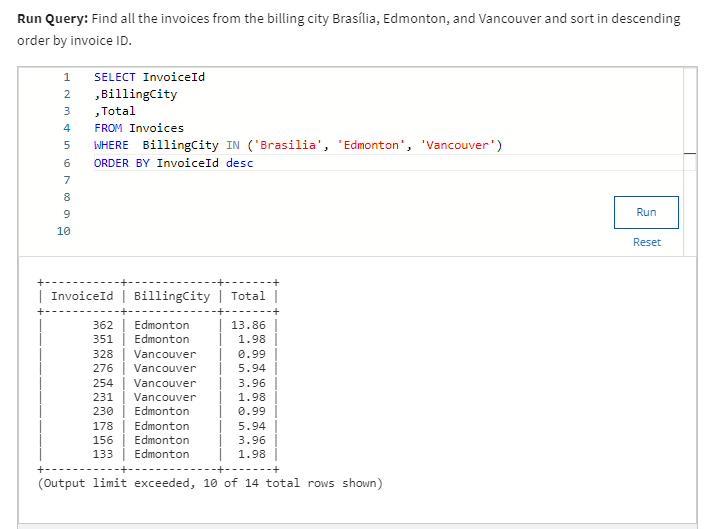Click the Run button

pos(646,212)
